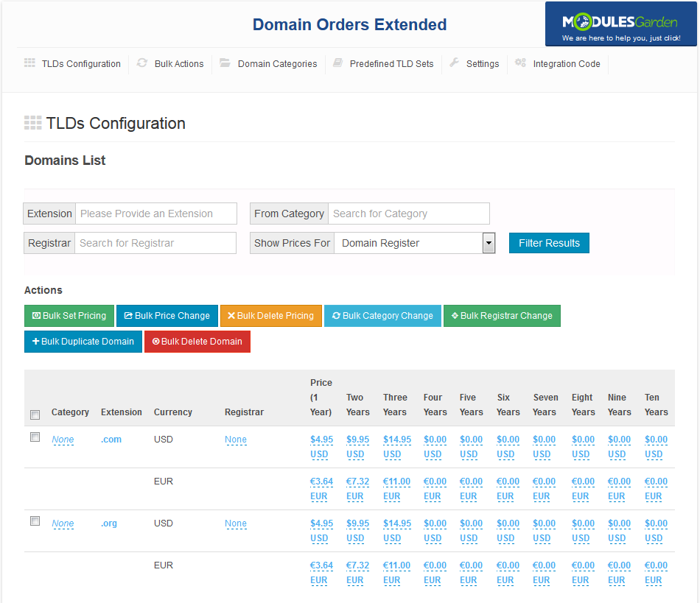Image resolution: width=700 pixels, height=603 pixels.
Task: Click the Bulk Delete Pricing button
Action: 271,316
